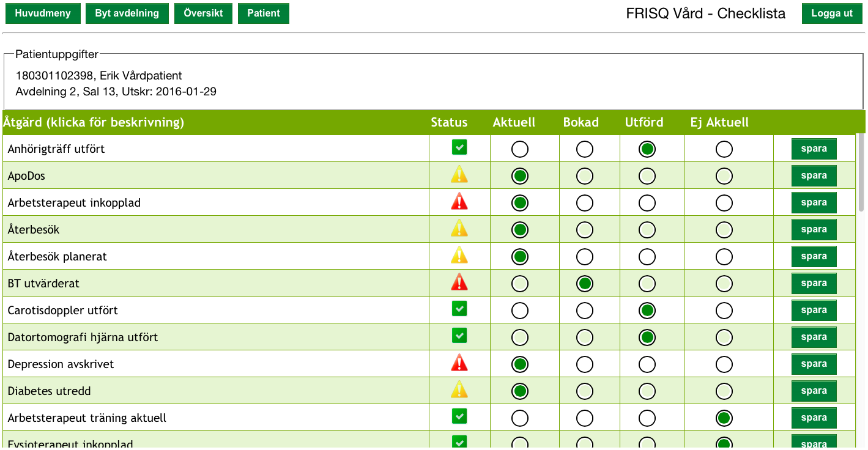Click the green checkmark for Arbetsterapeut träning aktuell
Screen dimensions: 868x450
(459, 416)
